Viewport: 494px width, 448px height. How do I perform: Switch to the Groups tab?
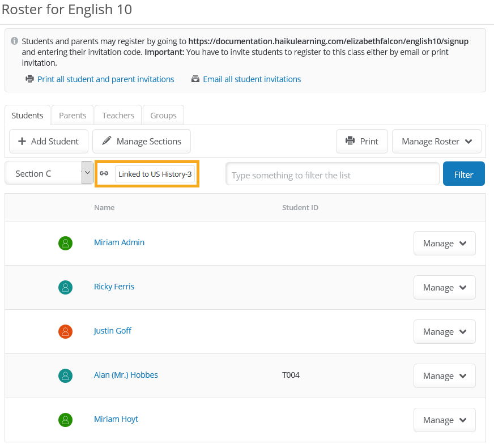click(163, 116)
